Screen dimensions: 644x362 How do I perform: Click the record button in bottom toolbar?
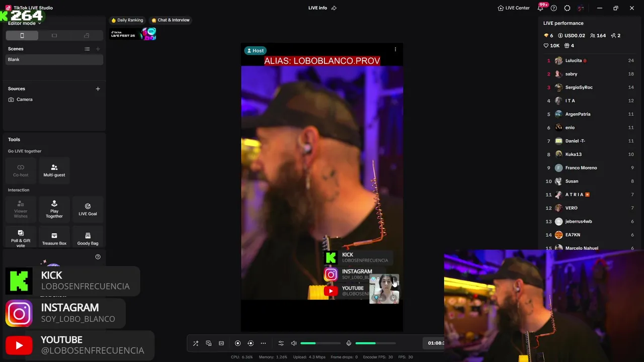pyautogui.click(x=238, y=343)
